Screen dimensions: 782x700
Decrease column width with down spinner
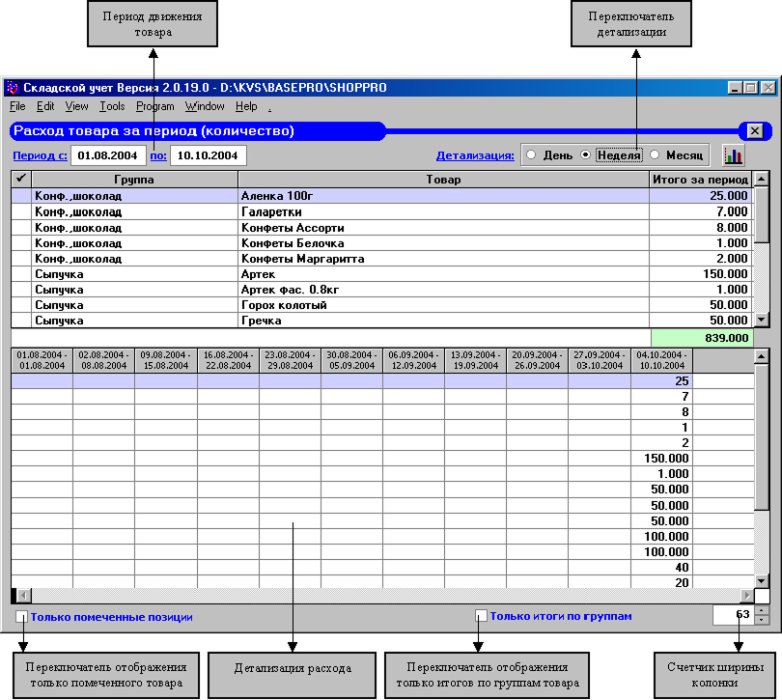[762, 620]
